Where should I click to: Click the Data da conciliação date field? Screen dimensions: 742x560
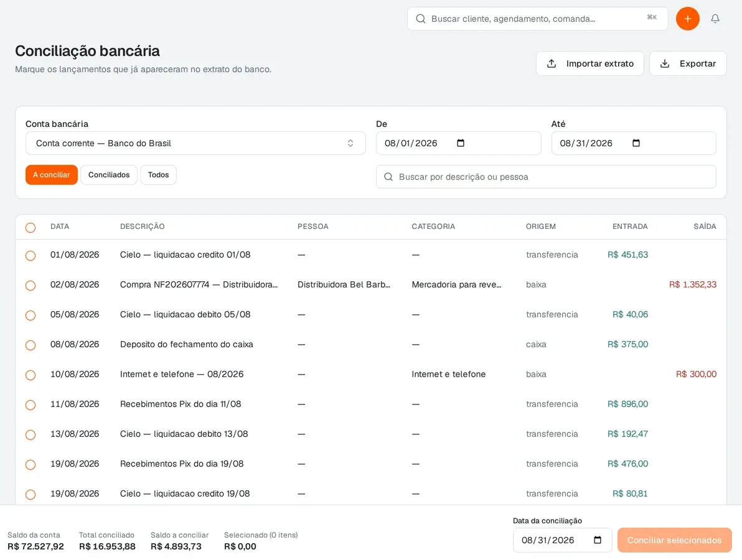click(x=562, y=540)
